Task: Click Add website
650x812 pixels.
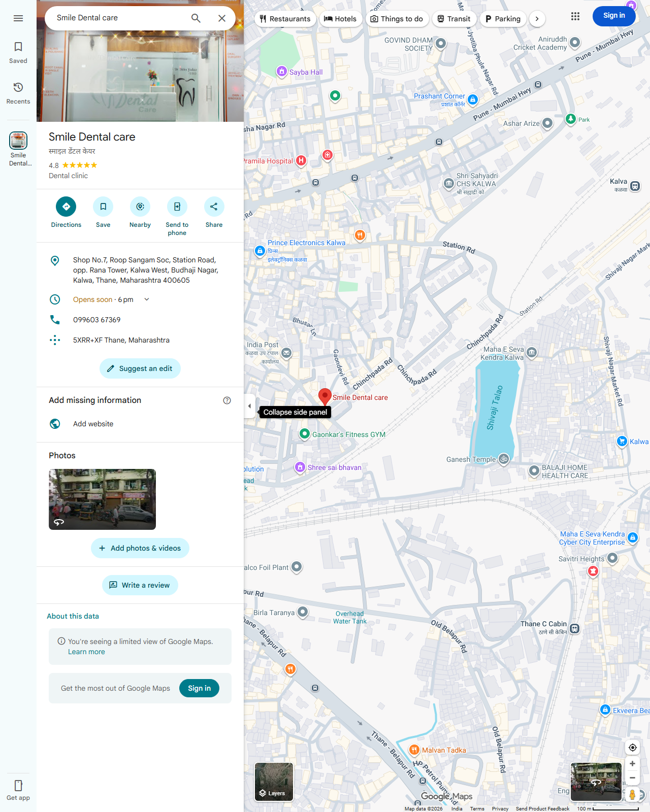Action: tap(140, 424)
